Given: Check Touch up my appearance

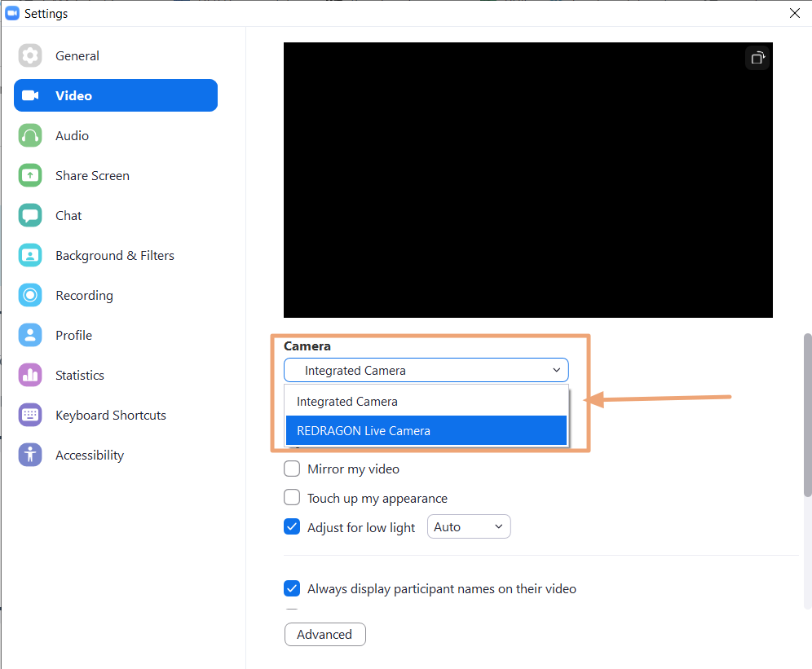Looking at the screenshot, I should coord(292,498).
